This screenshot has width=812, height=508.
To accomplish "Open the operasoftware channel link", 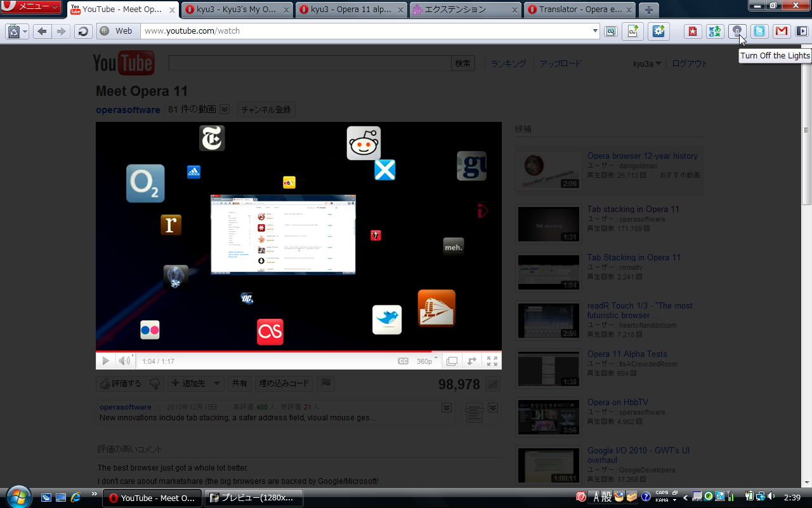I will pyautogui.click(x=128, y=109).
